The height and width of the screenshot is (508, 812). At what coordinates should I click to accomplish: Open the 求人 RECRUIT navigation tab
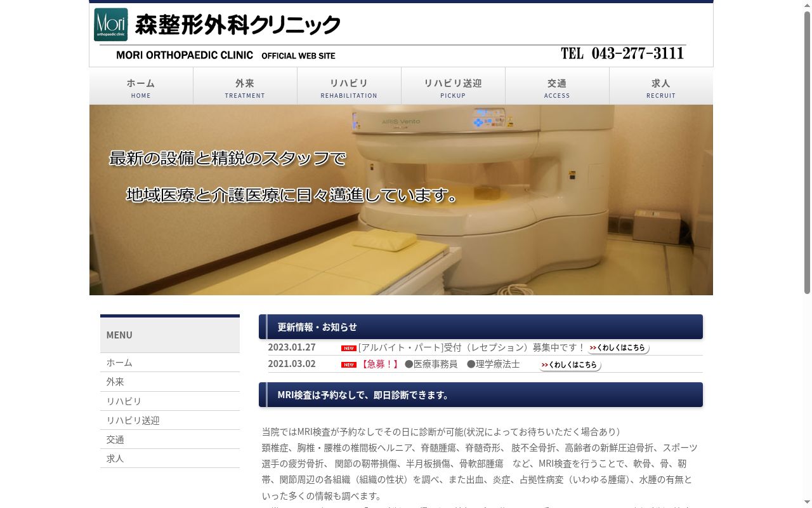661,86
